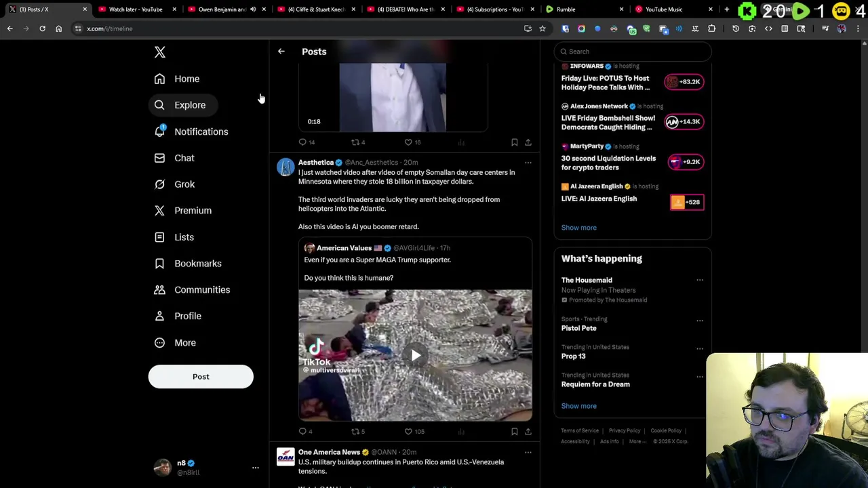Open Prop 13 trend
Image resolution: width=868 pixels, height=488 pixels.
click(x=574, y=357)
